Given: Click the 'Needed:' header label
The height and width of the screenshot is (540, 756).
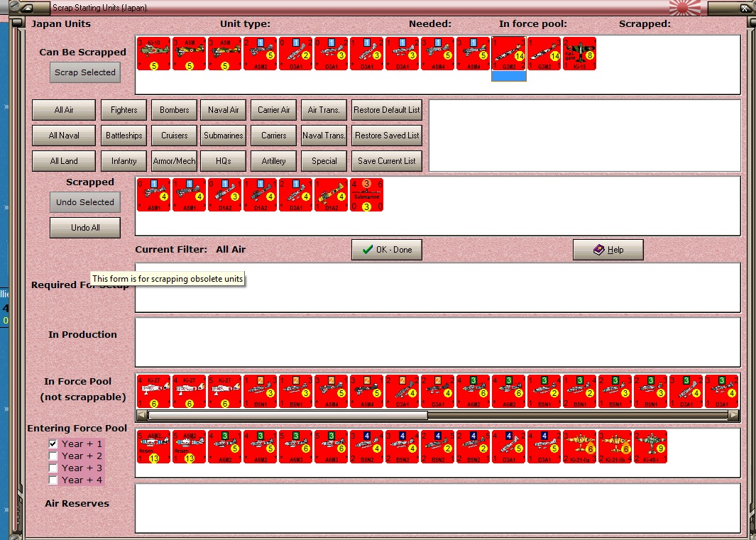Looking at the screenshot, I should coord(430,23).
